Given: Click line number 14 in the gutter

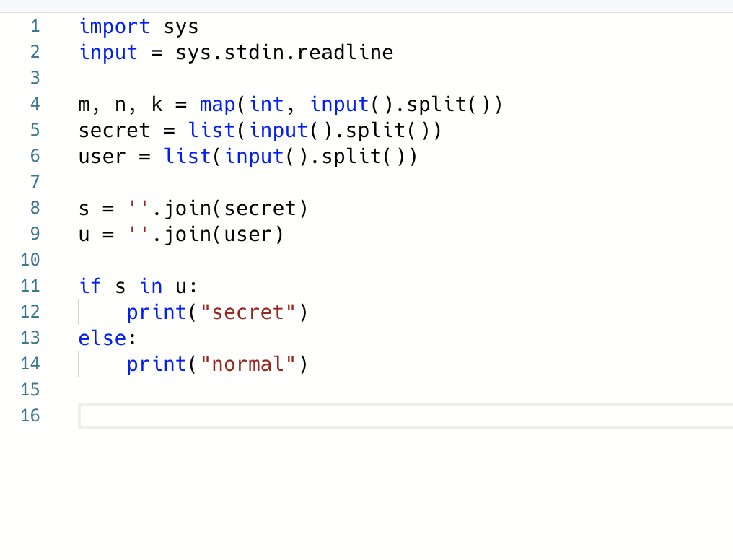Looking at the screenshot, I should coord(30,364).
